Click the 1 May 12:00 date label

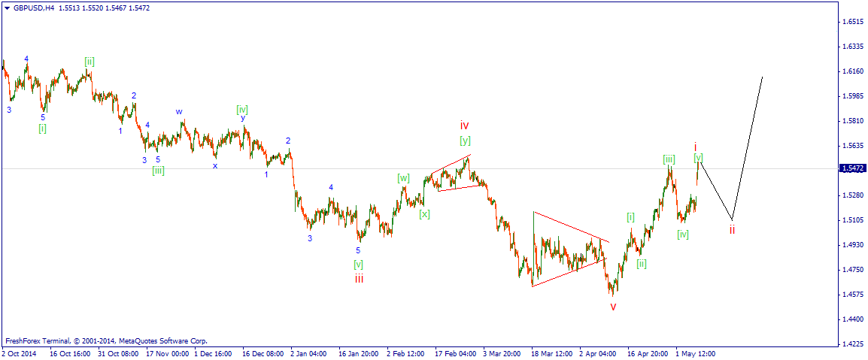[x=695, y=352]
